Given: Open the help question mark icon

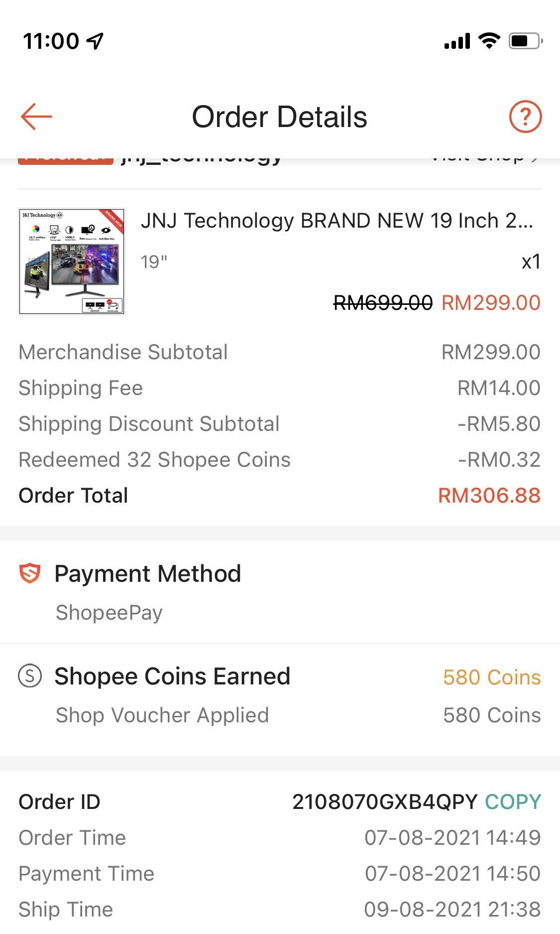Looking at the screenshot, I should pos(525,117).
